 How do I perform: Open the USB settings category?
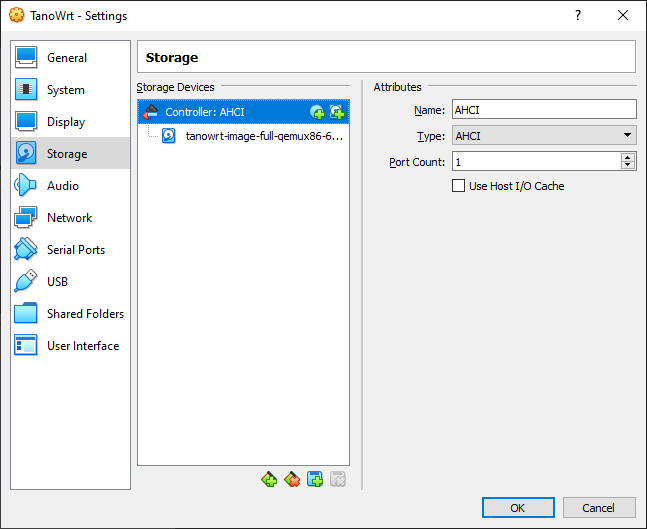tap(71, 281)
